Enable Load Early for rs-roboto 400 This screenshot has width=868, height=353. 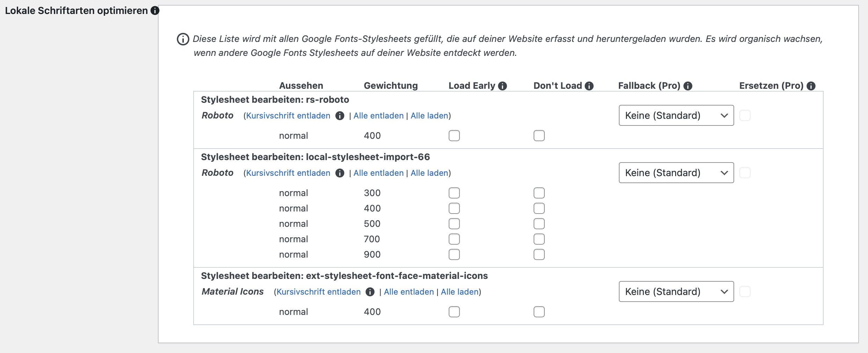point(454,136)
